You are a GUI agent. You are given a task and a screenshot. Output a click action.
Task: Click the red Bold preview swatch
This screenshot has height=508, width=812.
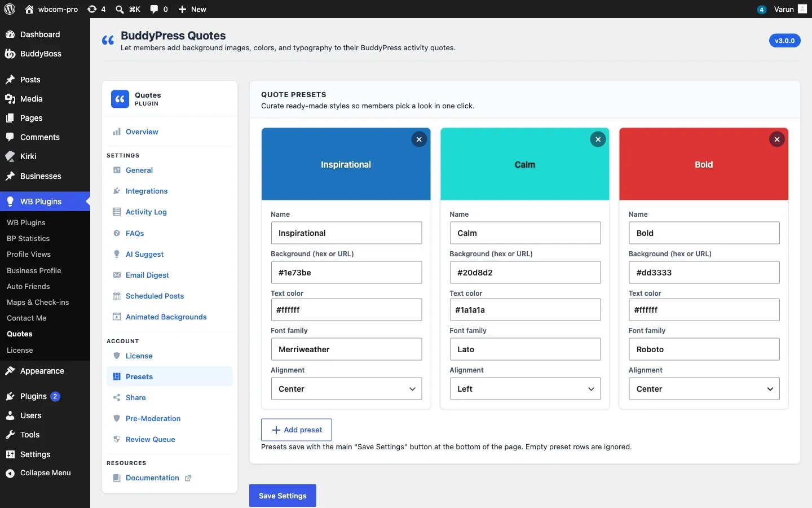point(704,164)
